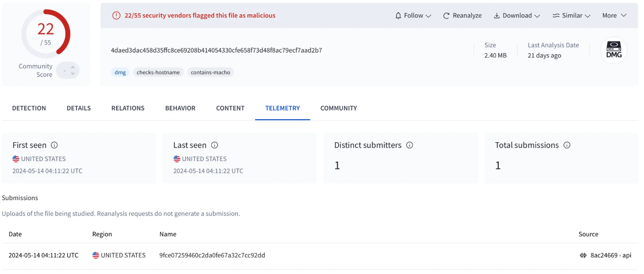Go to the CONTENT tab

click(230, 108)
